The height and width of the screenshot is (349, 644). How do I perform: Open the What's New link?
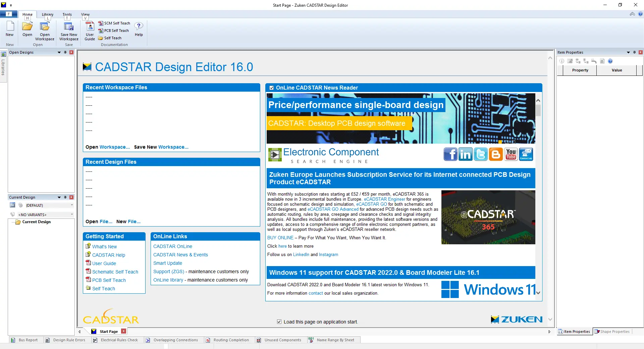(104, 247)
